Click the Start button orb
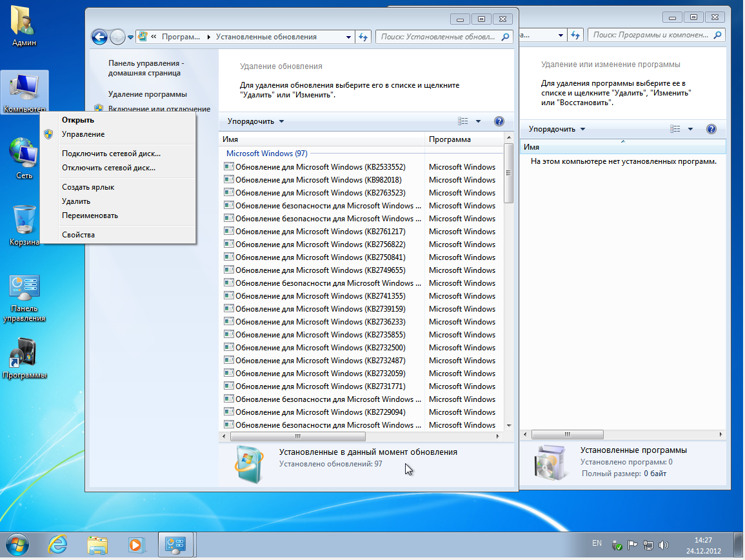Screen dimensions: 745x560 (18, 545)
